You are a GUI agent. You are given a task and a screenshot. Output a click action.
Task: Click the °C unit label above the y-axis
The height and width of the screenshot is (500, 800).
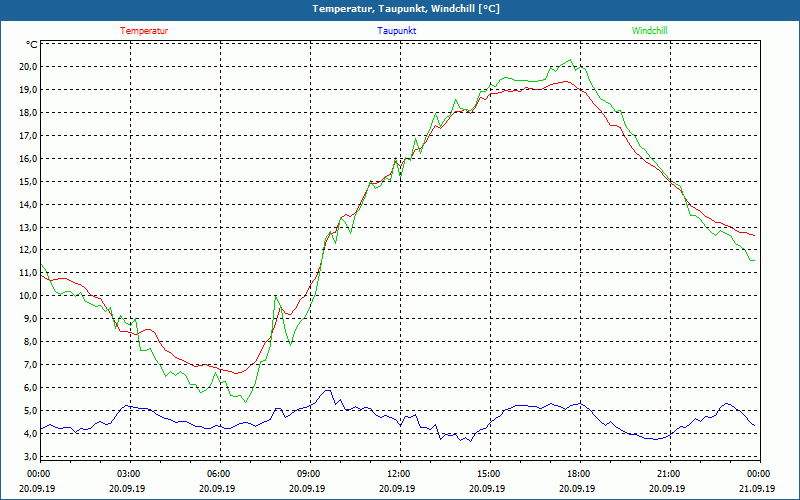[32, 45]
